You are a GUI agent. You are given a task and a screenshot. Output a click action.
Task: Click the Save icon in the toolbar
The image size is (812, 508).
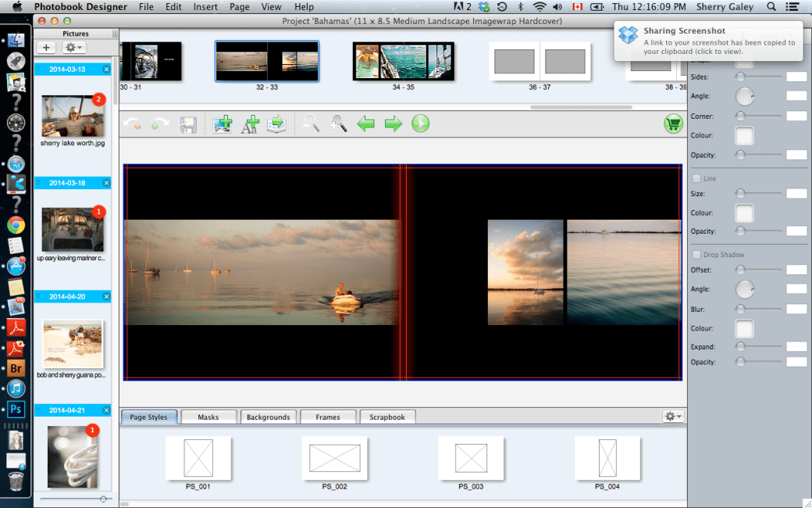[x=187, y=123]
